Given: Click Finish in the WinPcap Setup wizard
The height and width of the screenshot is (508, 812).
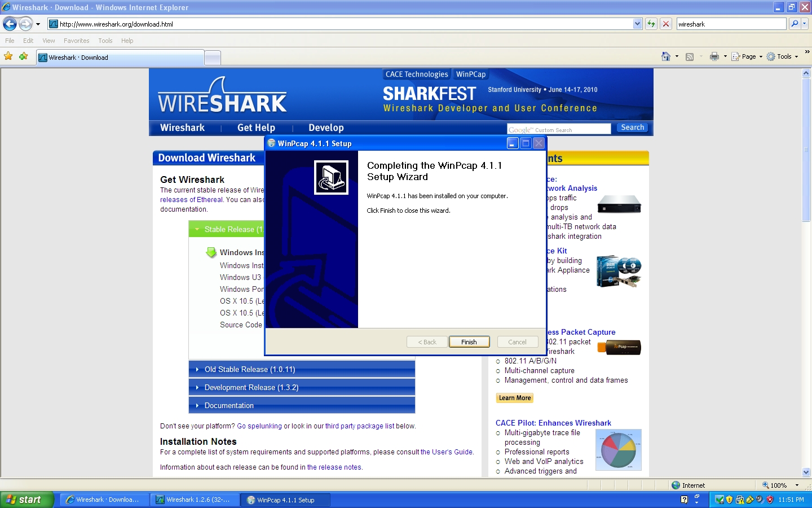Looking at the screenshot, I should click(469, 342).
